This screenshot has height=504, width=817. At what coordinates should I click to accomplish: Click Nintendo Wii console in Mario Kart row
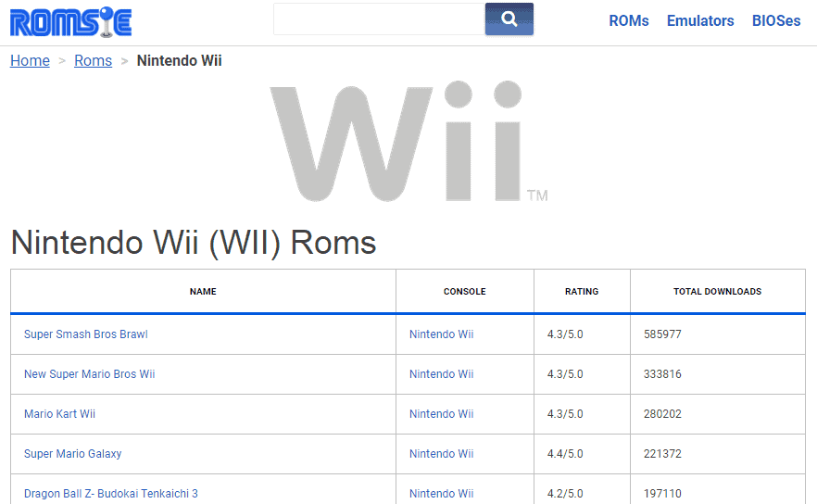[x=441, y=414]
